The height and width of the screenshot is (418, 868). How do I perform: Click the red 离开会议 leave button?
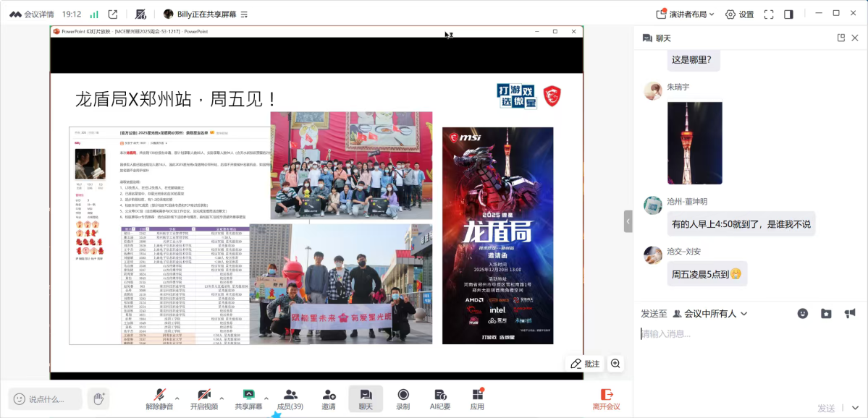pyautogui.click(x=606, y=398)
